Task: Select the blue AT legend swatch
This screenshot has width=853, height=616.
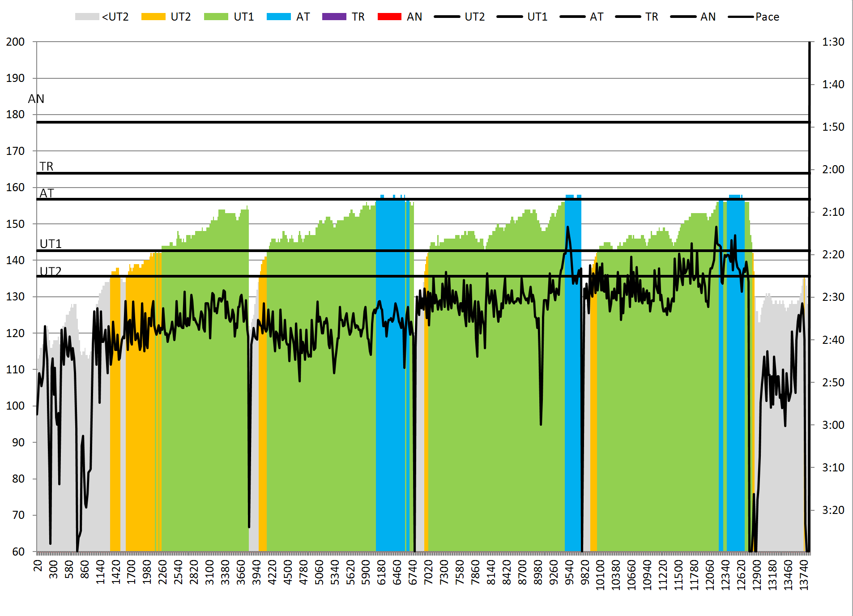Action: 278,17
